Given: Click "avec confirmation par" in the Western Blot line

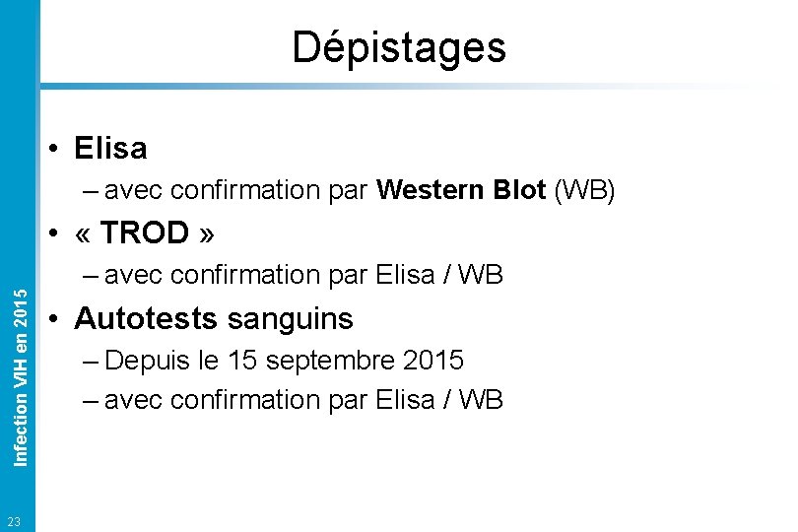Looking at the screenshot, I should tap(235, 189).
